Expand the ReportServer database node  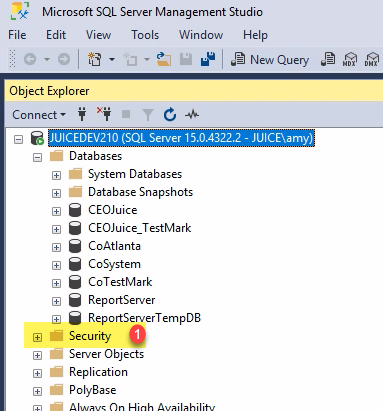[x=56, y=301]
